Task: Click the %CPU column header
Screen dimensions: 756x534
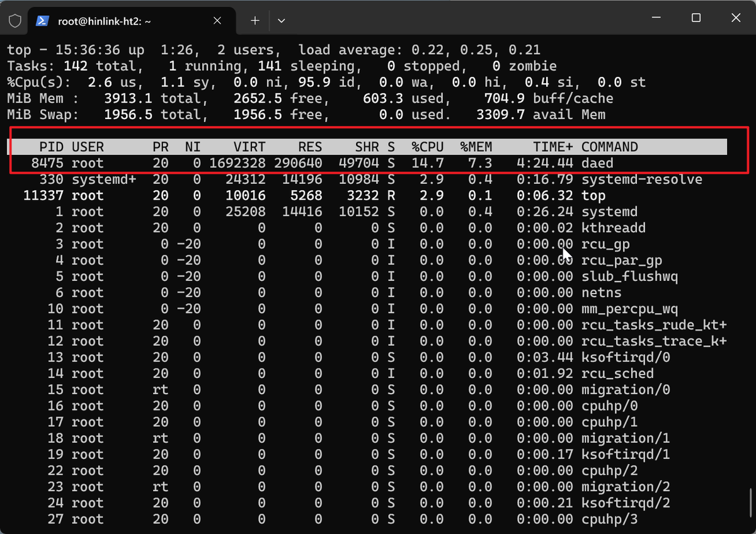Action: [x=428, y=147]
